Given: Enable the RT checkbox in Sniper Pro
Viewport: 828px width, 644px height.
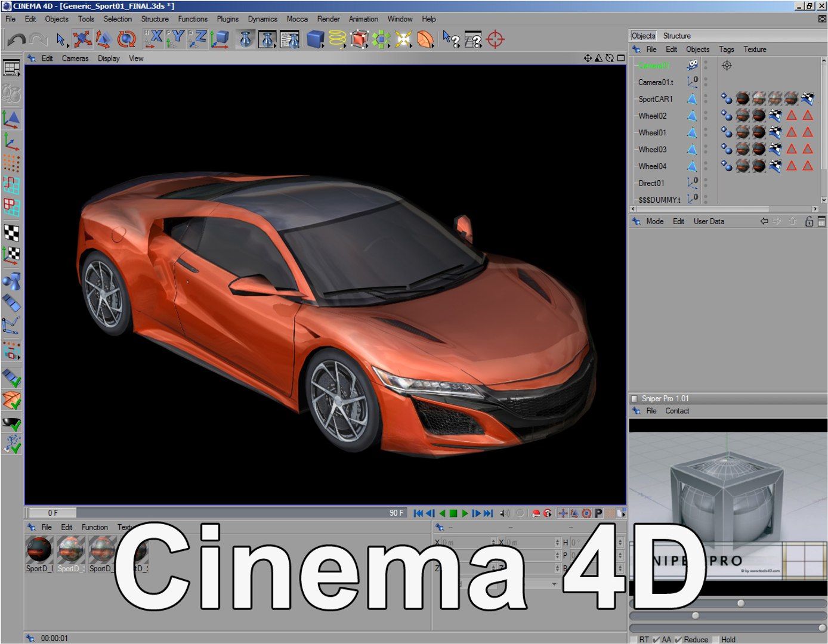Looking at the screenshot, I should click(x=634, y=639).
